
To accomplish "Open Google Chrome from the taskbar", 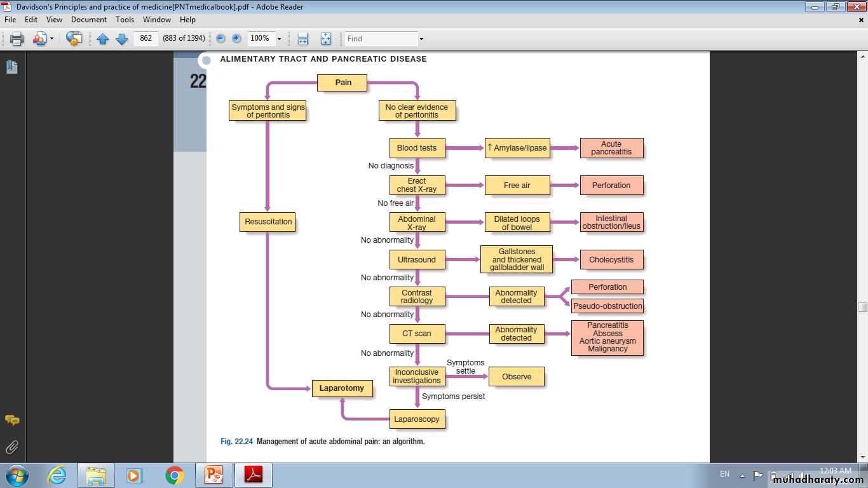I will pyautogui.click(x=175, y=475).
